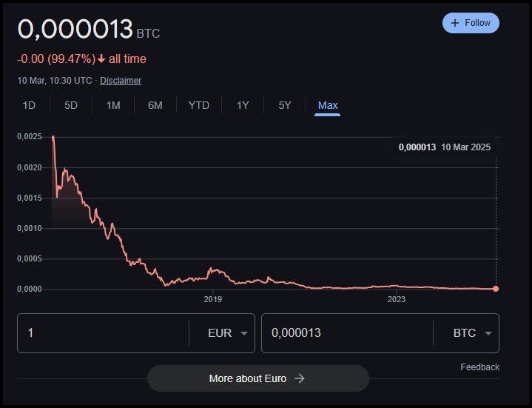Viewport: 532px width, 408px height.
Task: Click the EUR amount input field
Action: (x=104, y=333)
